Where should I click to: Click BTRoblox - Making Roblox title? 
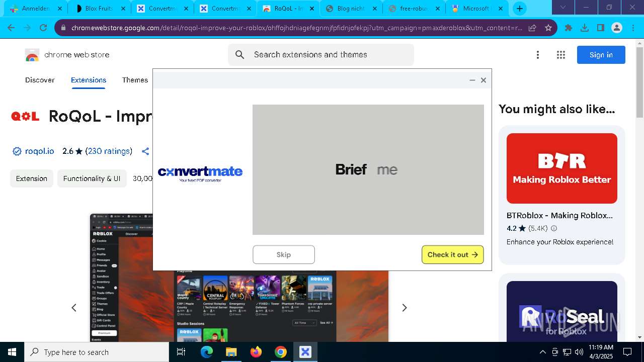click(559, 215)
